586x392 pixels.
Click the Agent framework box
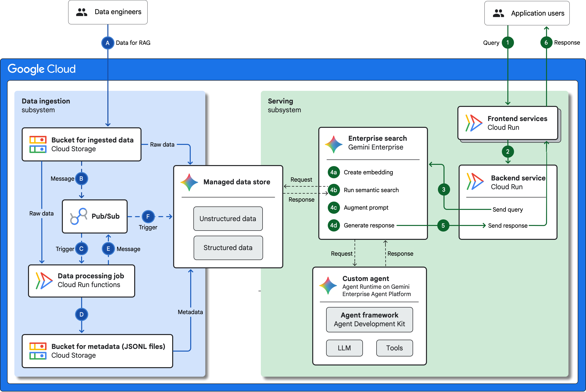[x=369, y=319]
